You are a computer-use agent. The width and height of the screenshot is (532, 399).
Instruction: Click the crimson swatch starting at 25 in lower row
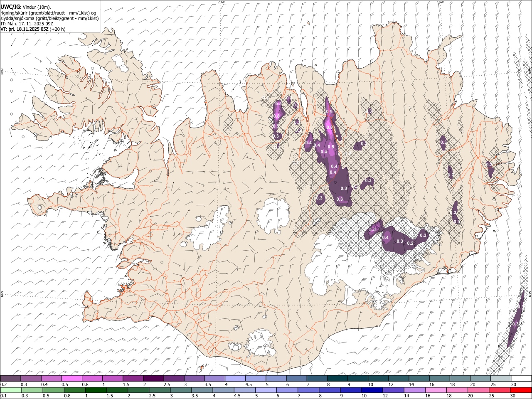(500, 390)
